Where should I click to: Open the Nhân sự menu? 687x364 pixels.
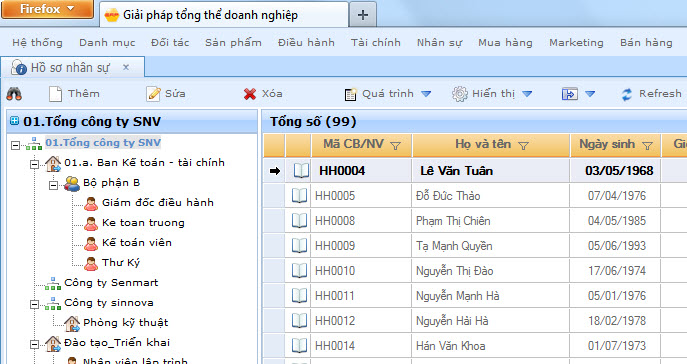point(439,42)
